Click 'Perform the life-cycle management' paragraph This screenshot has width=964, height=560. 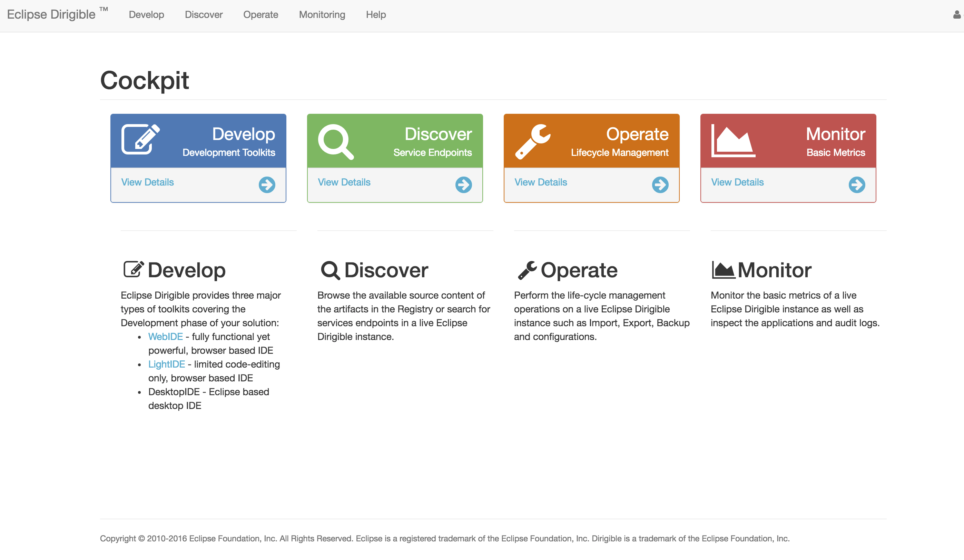tap(602, 316)
